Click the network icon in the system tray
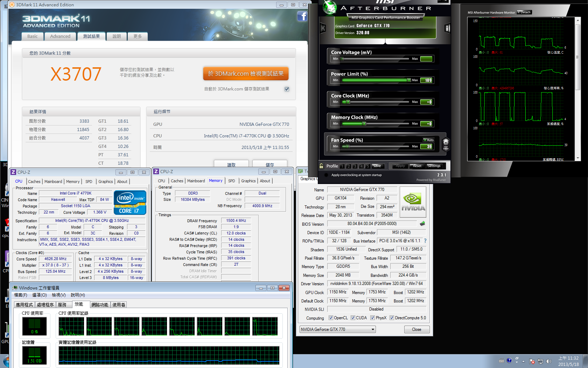 point(540,361)
